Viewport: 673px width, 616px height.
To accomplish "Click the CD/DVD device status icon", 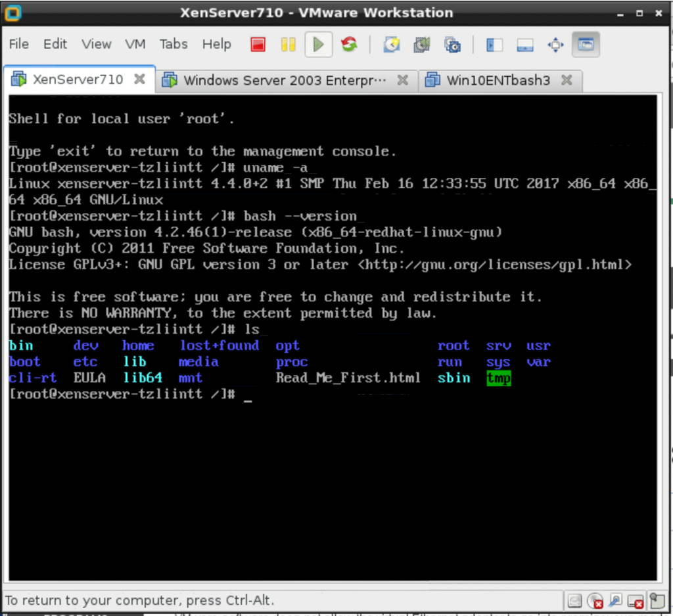I will click(x=595, y=601).
